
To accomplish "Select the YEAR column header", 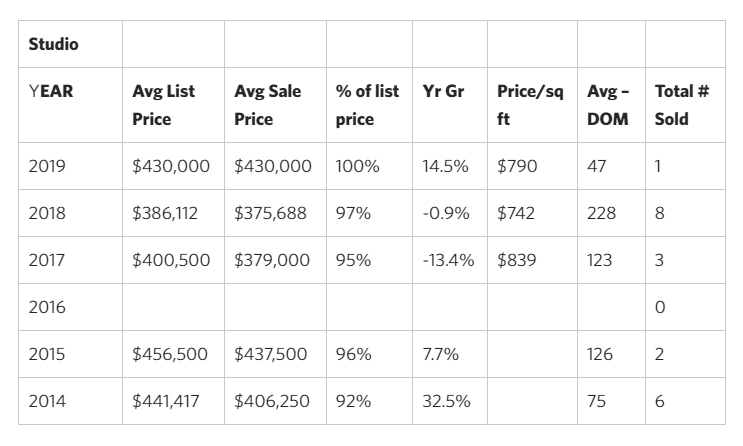I will tap(51, 91).
